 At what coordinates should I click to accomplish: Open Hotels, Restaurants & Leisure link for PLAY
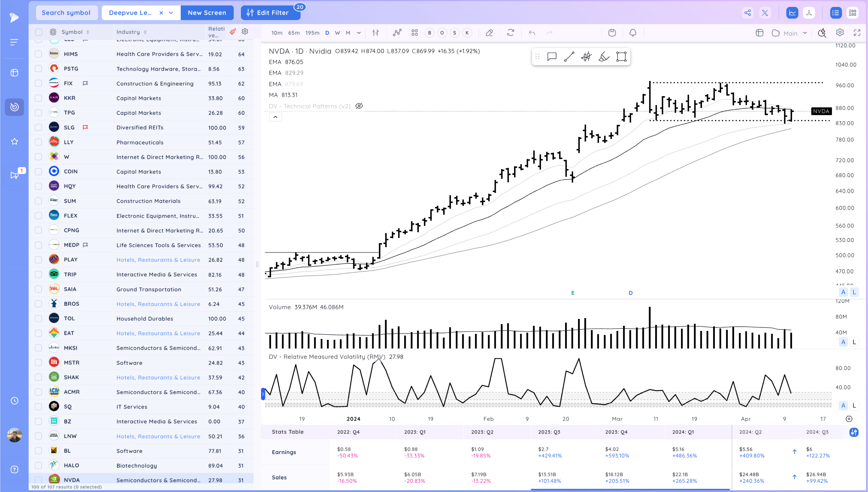[x=158, y=260]
